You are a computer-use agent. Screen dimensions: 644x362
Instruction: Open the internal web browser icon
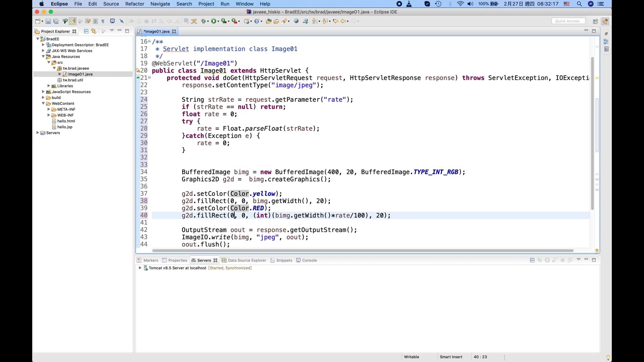296,21
